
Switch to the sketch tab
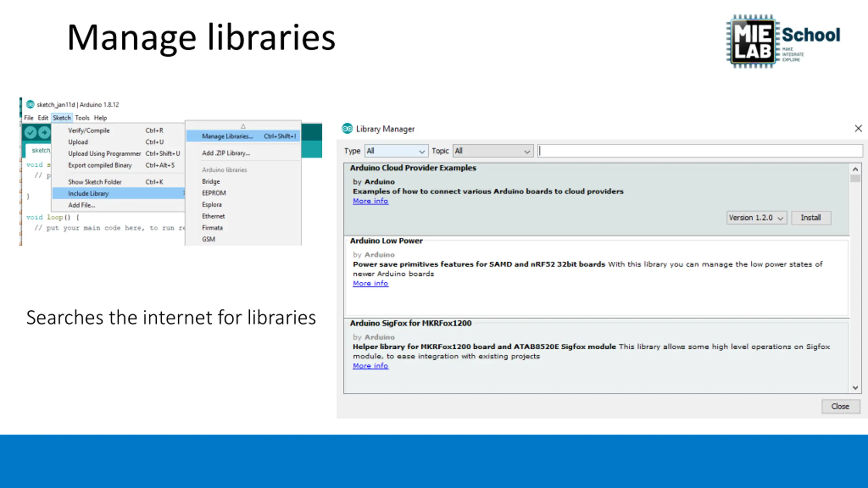click(38, 150)
